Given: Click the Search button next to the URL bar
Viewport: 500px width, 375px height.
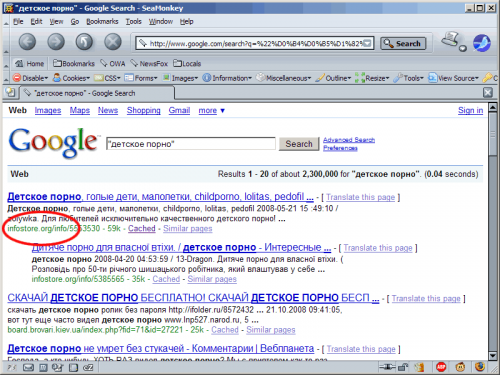Looking at the screenshot, I should tap(403, 43).
